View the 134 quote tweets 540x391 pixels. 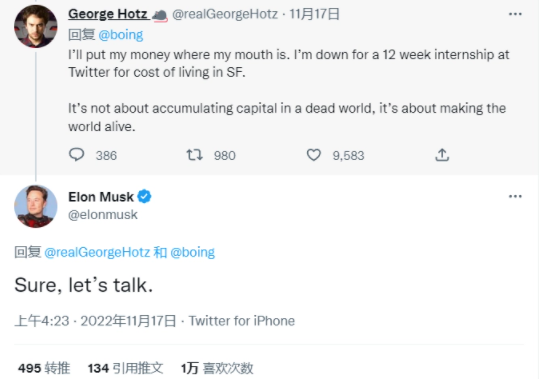(x=125, y=368)
